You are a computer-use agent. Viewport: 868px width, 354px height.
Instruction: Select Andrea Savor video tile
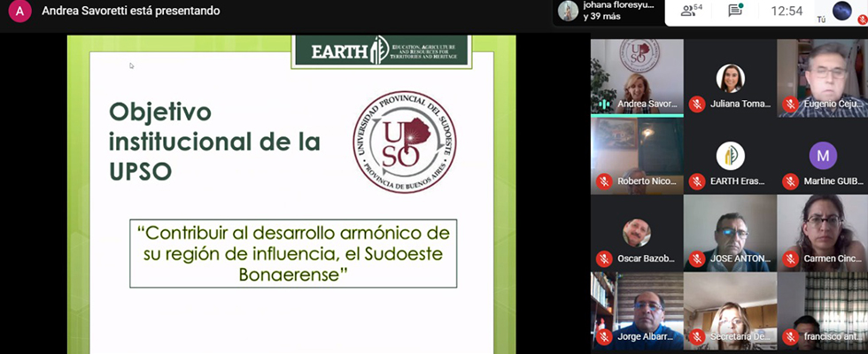pos(637,78)
